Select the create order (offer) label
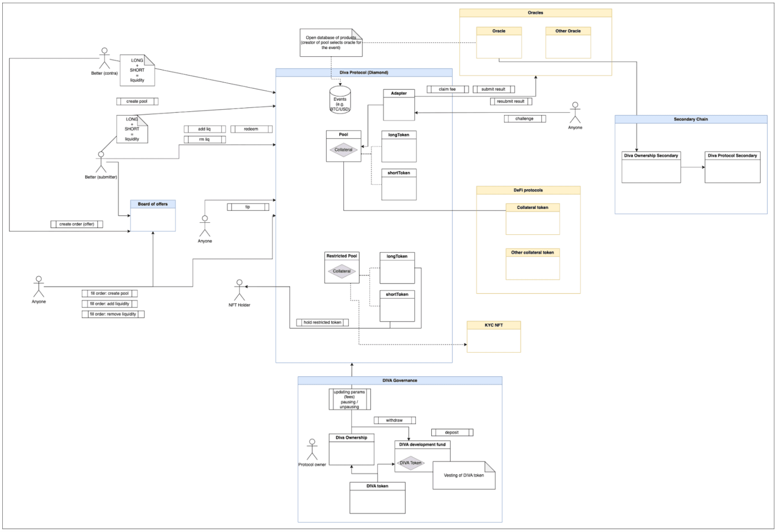 click(x=77, y=224)
